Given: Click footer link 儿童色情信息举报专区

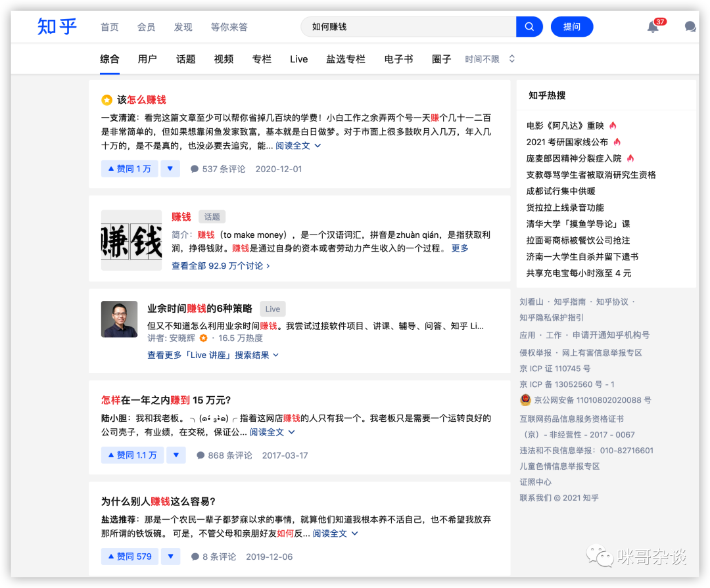Looking at the screenshot, I should [559, 466].
